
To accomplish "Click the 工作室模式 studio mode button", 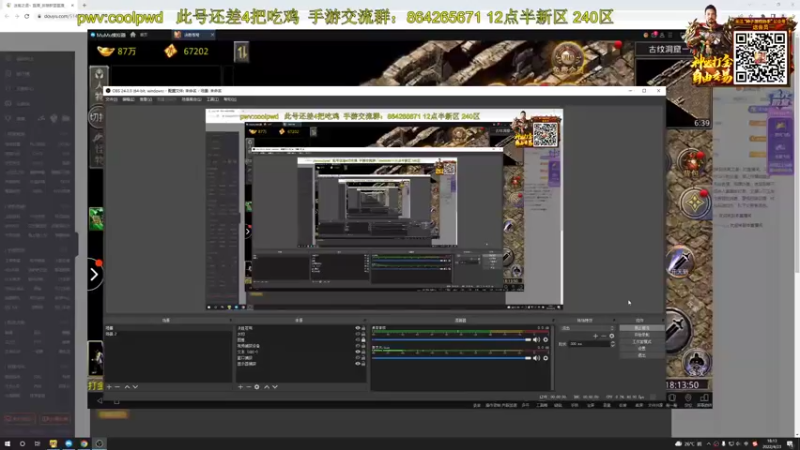I will point(641,341).
